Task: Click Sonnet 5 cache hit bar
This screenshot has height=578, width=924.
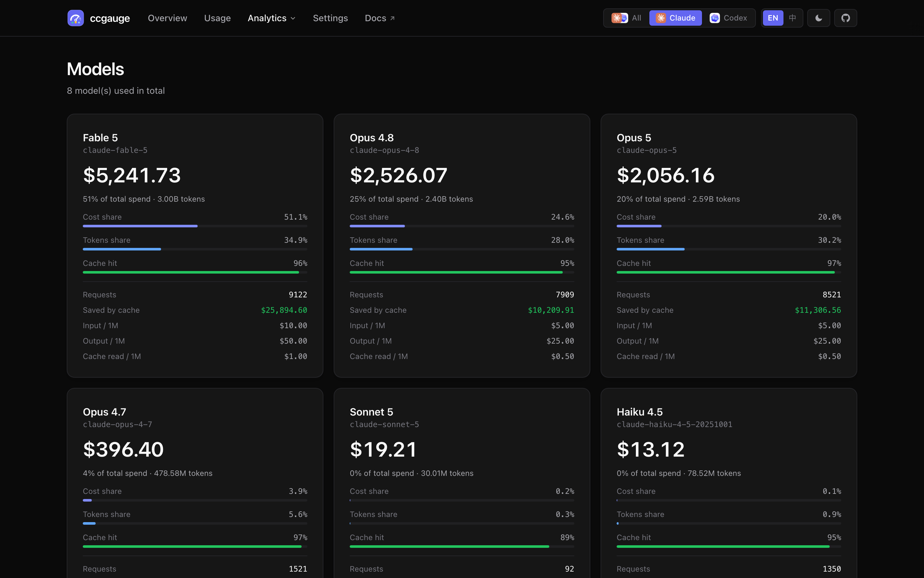Action: 462,546
